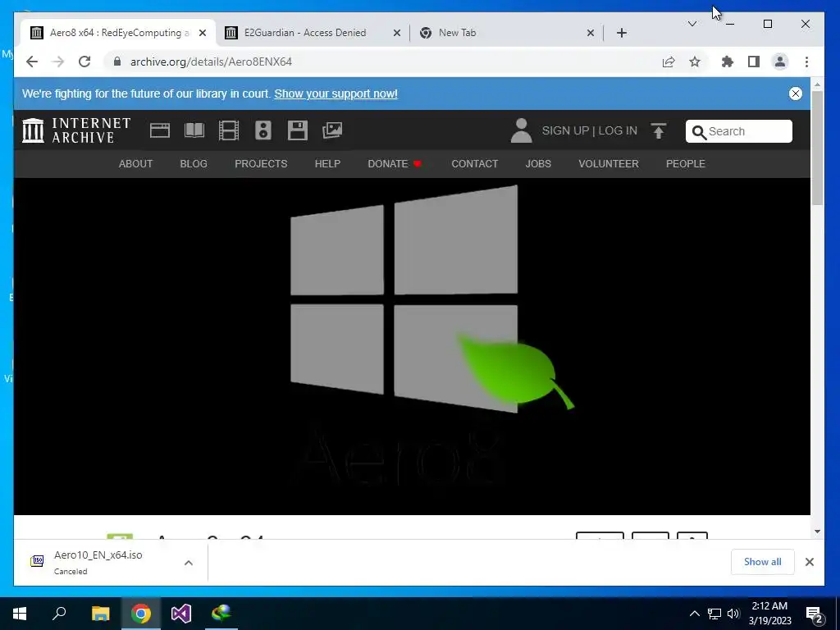The height and width of the screenshot is (630, 840).
Task: Follow the Show your support now link
Action: 336,94
